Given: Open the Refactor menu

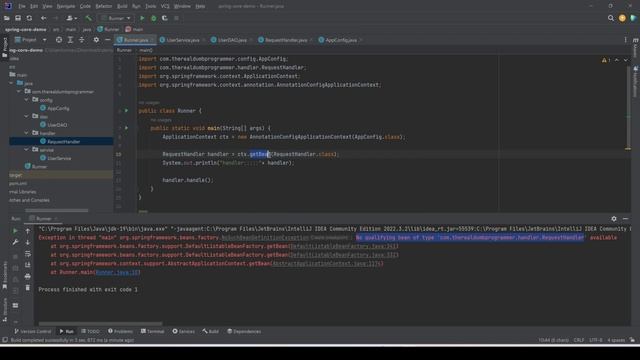Looking at the screenshot, I should tap(104, 6).
